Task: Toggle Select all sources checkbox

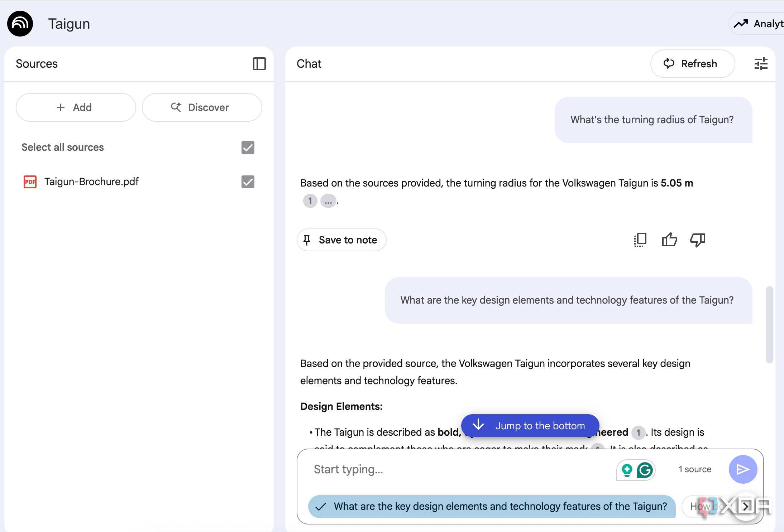Action: click(x=248, y=147)
